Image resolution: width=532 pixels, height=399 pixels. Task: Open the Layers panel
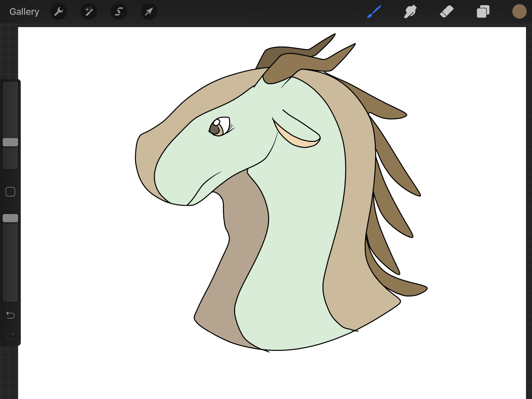[483, 12]
